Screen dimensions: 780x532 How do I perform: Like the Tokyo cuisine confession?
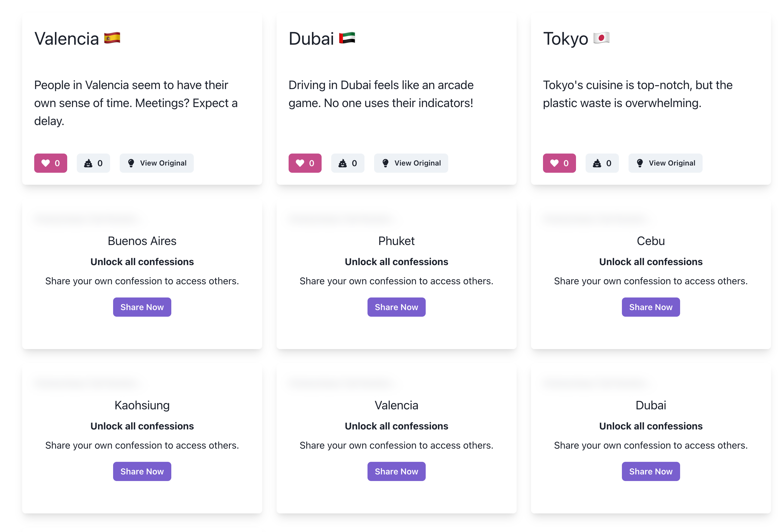(559, 163)
